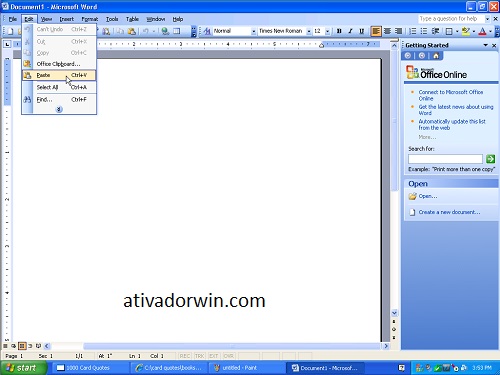Image resolution: width=500 pixels, height=375 pixels.
Task: Click the Search for input field
Action: tap(445, 159)
